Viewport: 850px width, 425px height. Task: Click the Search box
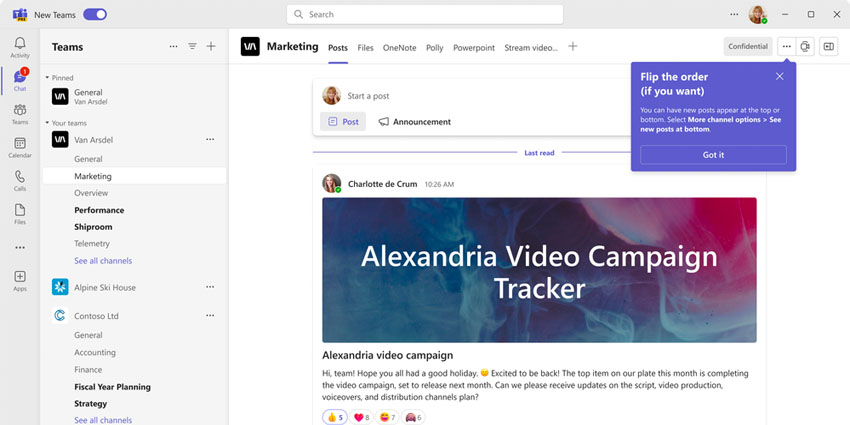424,15
